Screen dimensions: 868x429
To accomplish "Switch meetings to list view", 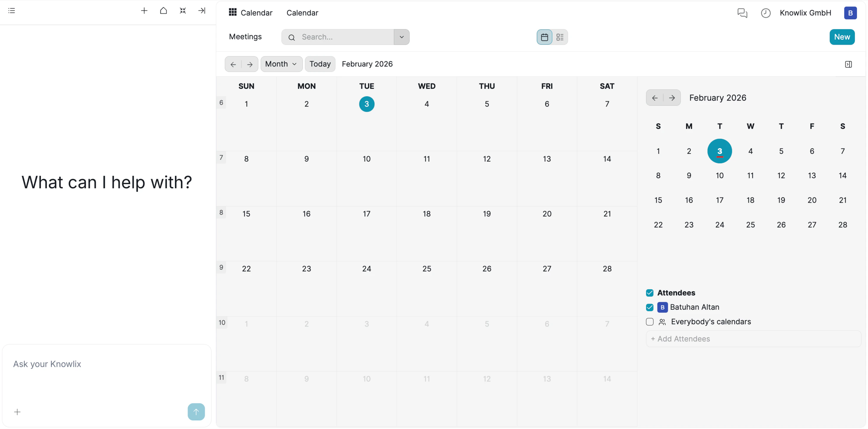I will coord(560,37).
